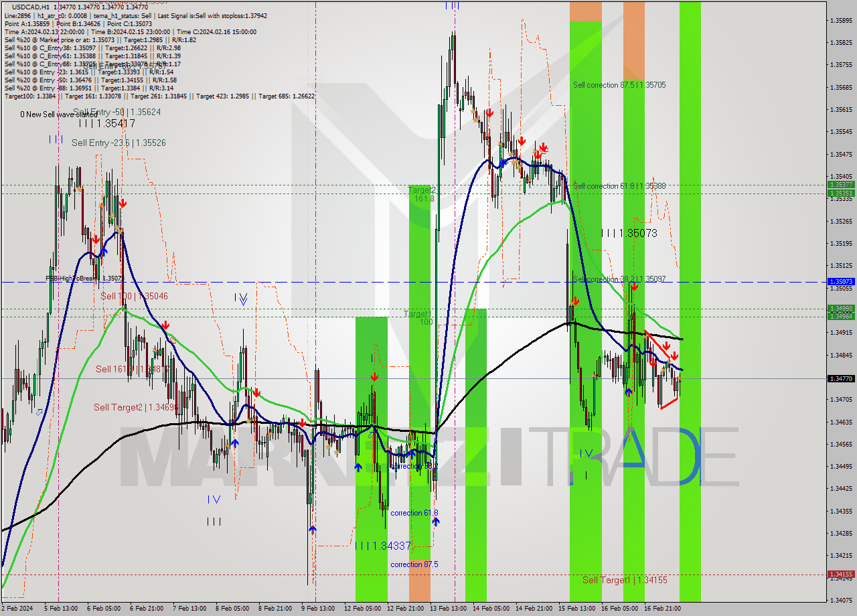Click the red arrow at the 6 Feb swing high
This screenshot has width=857, height=616.
(121, 204)
